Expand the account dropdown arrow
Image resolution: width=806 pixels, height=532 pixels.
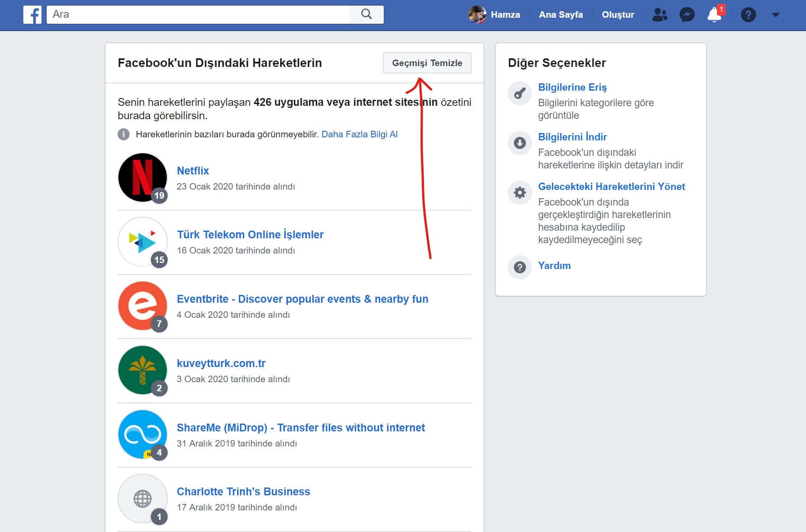tap(775, 15)
